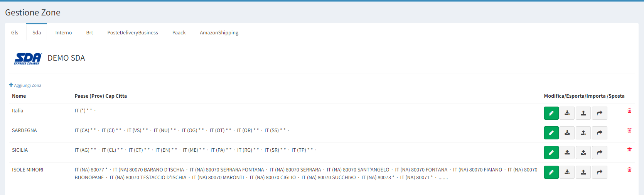Image resolution: width=644 pixels, height=195 pixels.
Task: Import into the SARDEGNA zone
Action: pyautogui.click(x=583, y=133)
